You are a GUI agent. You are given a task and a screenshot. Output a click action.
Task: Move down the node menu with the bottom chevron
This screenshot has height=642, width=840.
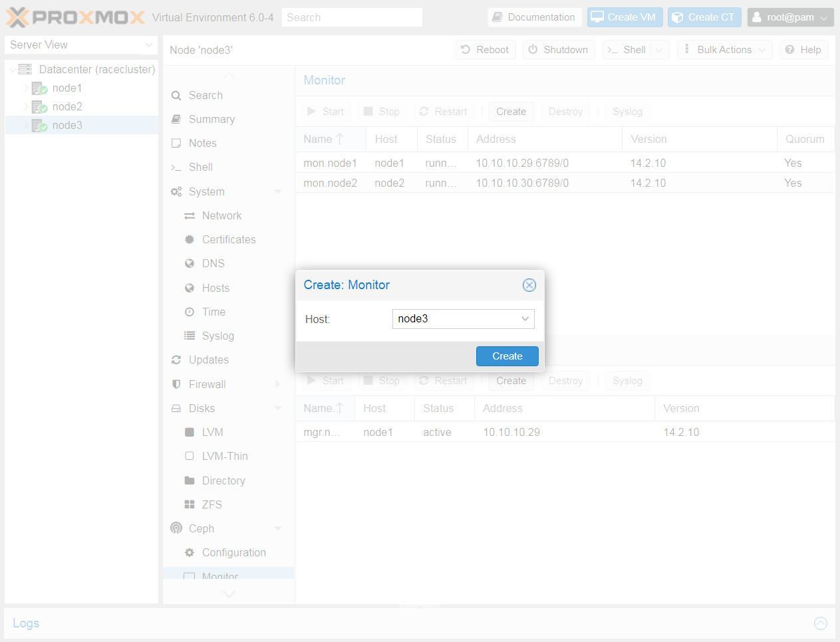pyautogui.click(x=229, y=594)
